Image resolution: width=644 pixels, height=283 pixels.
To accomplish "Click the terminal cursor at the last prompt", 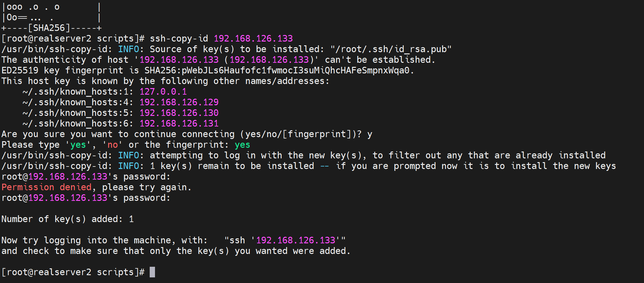I will [x=152, y=272].
